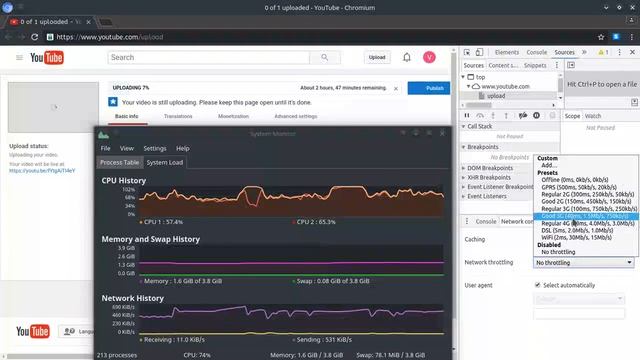Show more DevTools tabs chevron
This screenshot has width=640, height=360.
[x=584, y=52]
